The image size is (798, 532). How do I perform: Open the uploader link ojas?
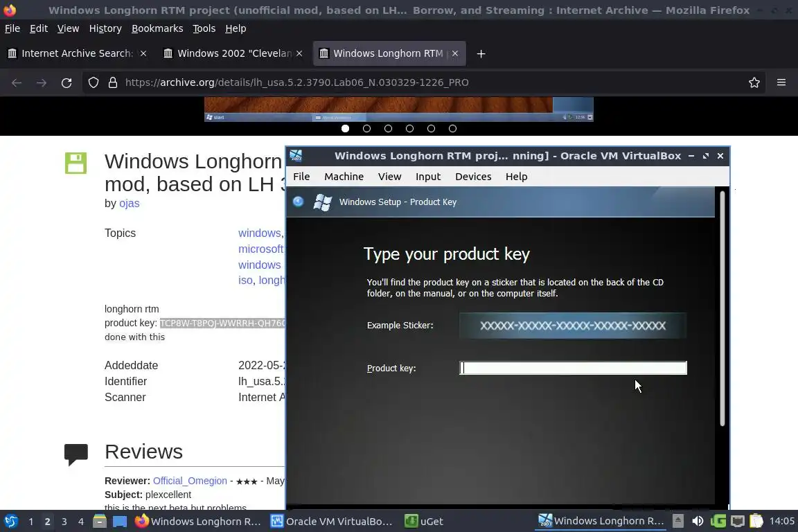pyautogui.click(x=130, y=203)
